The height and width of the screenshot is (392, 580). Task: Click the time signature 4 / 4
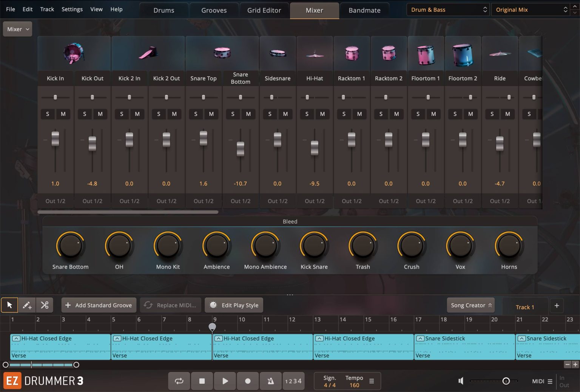coord(330,385)
